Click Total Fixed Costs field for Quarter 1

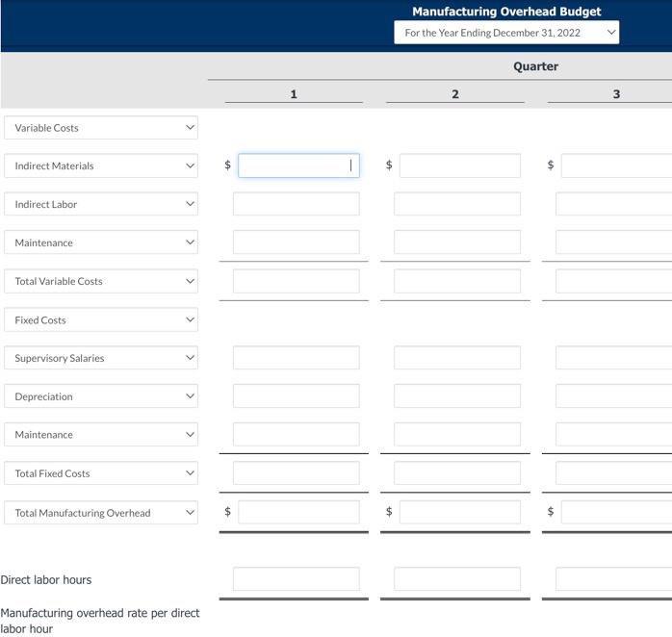(297, 472)
